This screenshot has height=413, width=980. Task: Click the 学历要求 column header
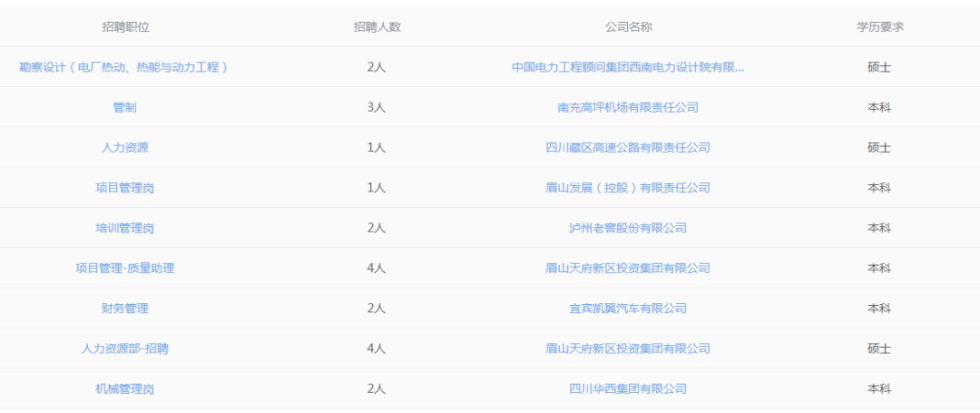tap(880, 27)
